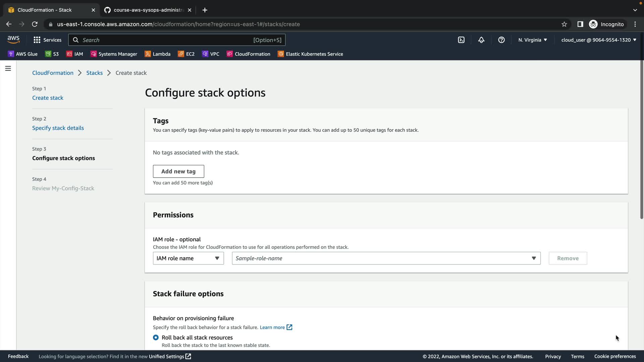Open the S3 favorite shortcut

[52, 54]
